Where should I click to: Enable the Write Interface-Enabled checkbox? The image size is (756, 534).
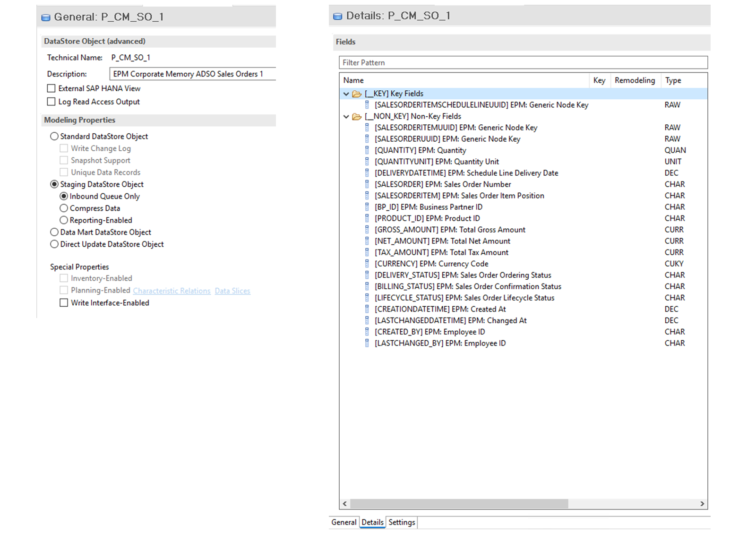64,303
